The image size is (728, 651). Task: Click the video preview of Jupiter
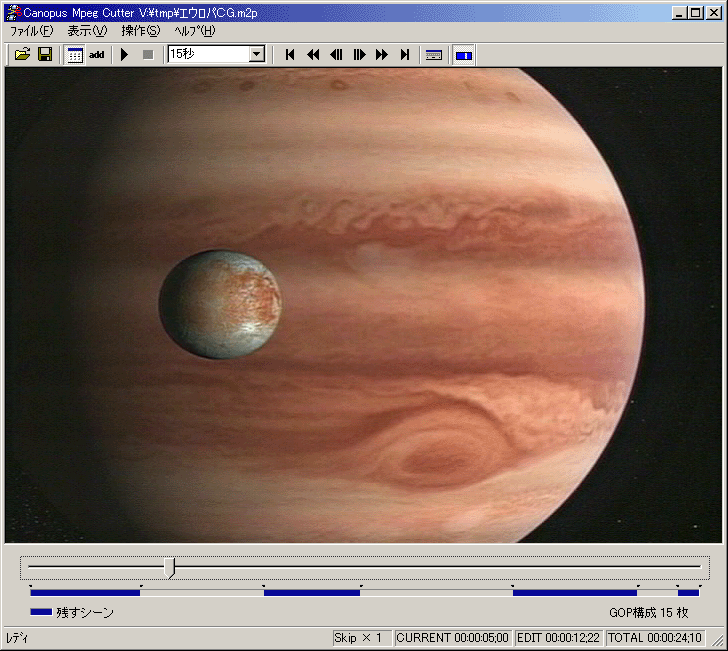pyautogui.click(x=363, y=305)
